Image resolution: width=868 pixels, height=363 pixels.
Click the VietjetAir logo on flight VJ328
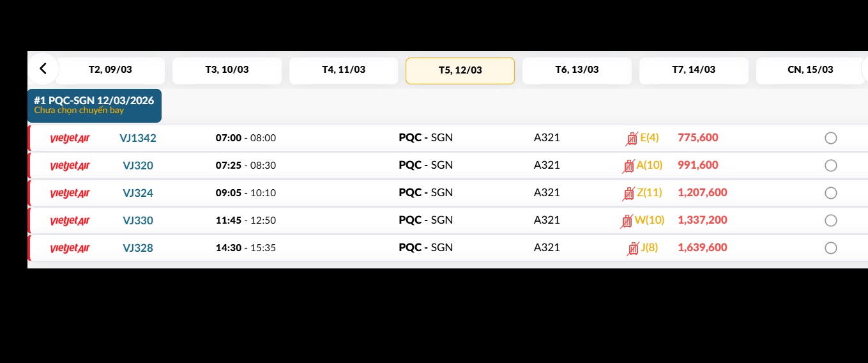tap(70, 248)
